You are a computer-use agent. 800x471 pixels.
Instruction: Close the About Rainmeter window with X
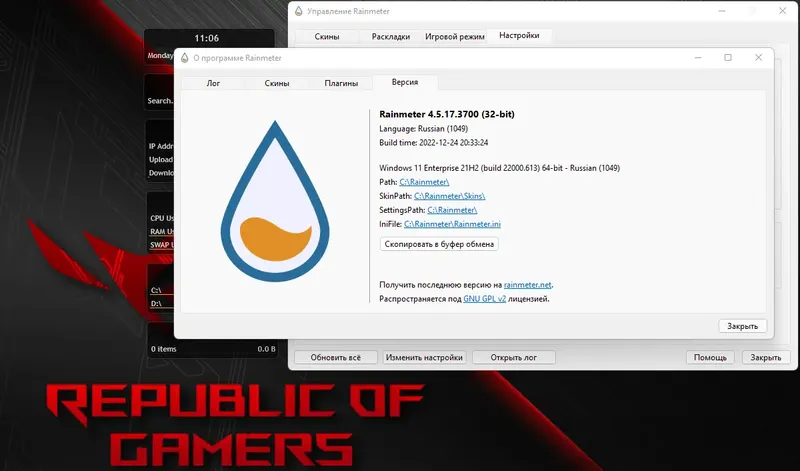click(x=758, y=58)
